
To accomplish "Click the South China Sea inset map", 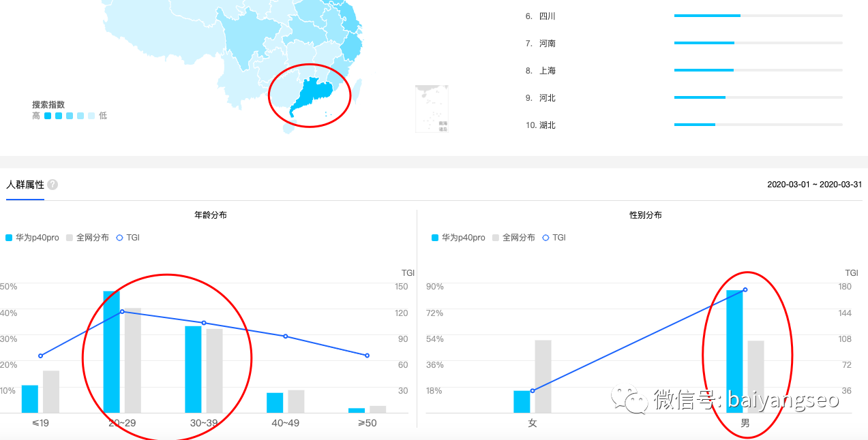I will tap(432, 108).
